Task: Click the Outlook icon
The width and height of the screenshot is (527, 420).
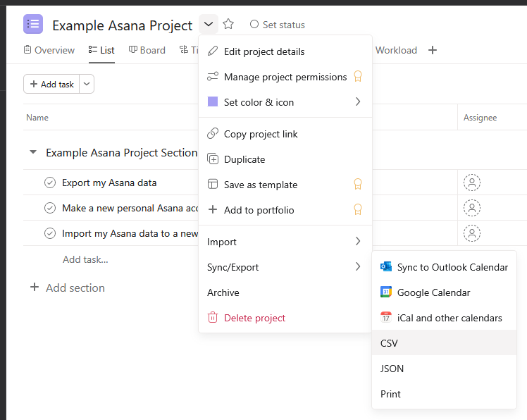Action: (386, 266)
